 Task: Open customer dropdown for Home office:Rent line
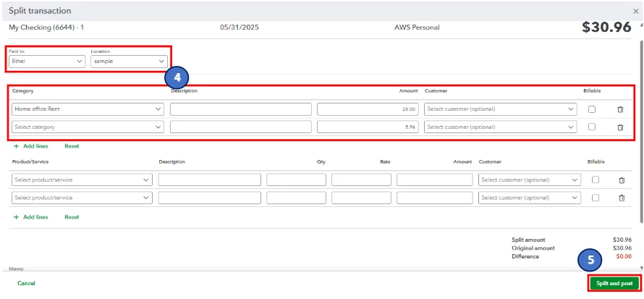pos(500,109)
